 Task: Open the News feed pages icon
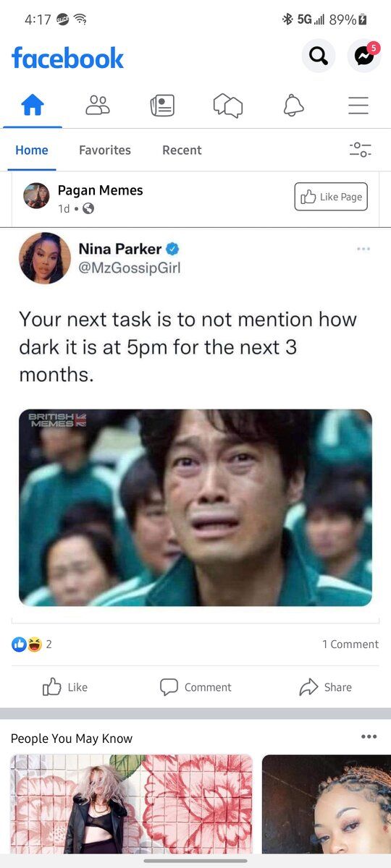click(162, 106)
